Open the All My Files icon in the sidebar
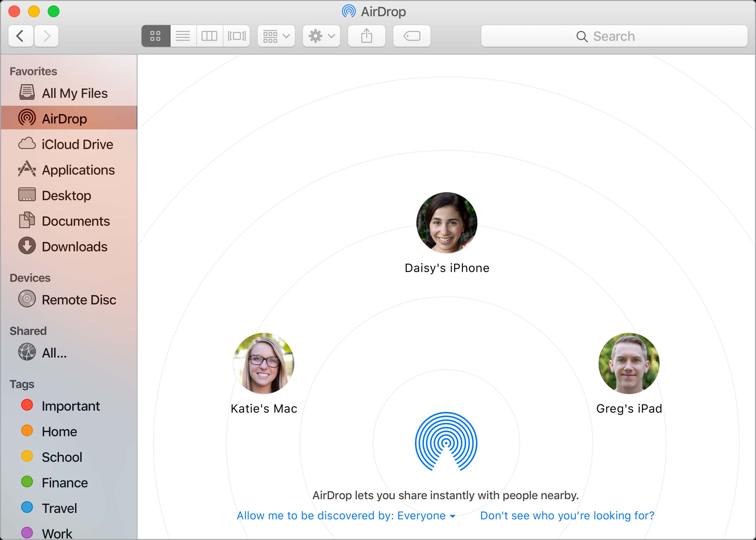This screenshot has height=540, width=756. coord(27,92)
